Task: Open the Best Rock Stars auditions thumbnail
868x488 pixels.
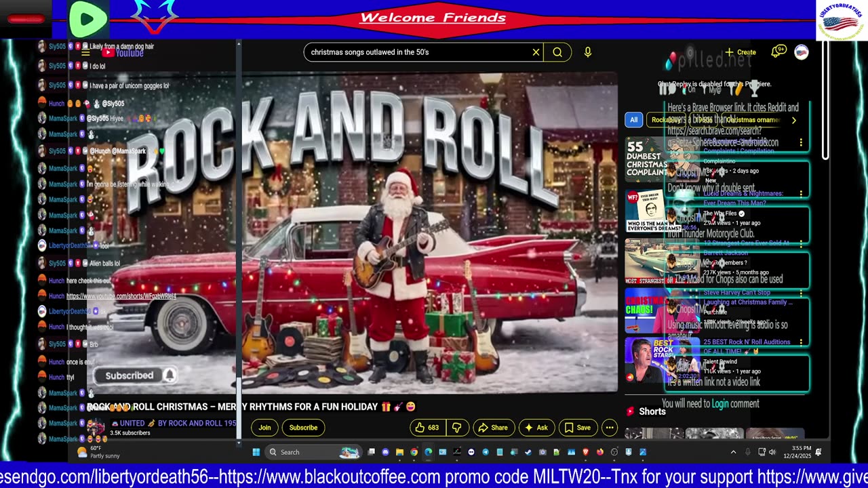Action: coord(661,360)
